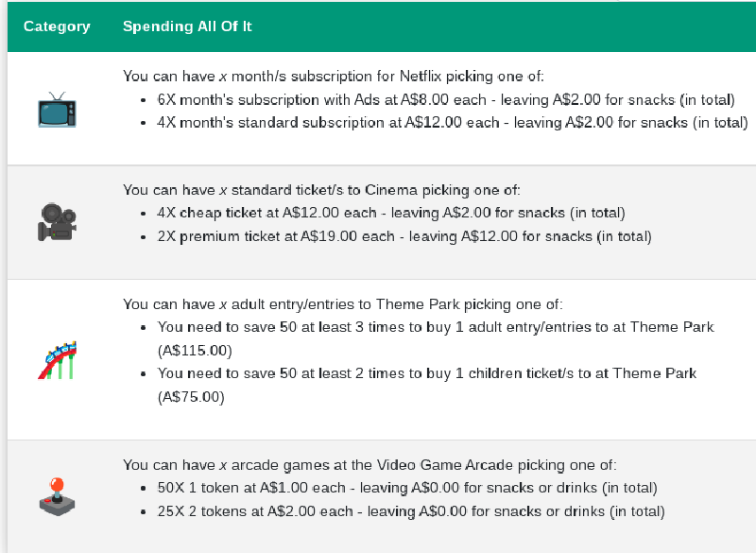The height and width of the screenshot is (553, 756).
Task: Pick the 2X premium ticket option
Action: pyautogui.click(x=404, y=235)
